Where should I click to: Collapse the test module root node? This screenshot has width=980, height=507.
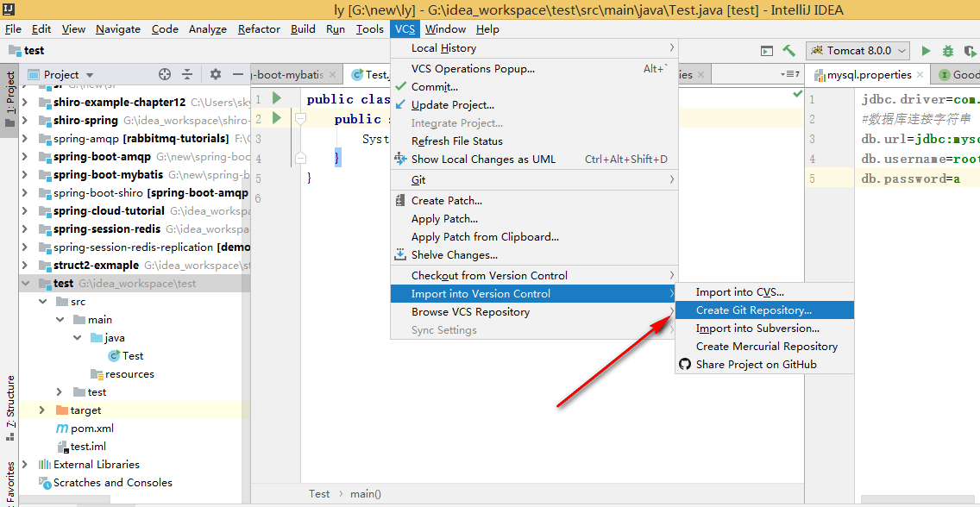(25, 284)
